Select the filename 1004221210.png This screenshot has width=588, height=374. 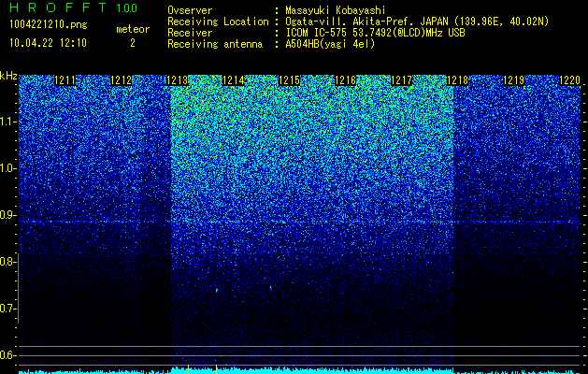pos(49,25)
